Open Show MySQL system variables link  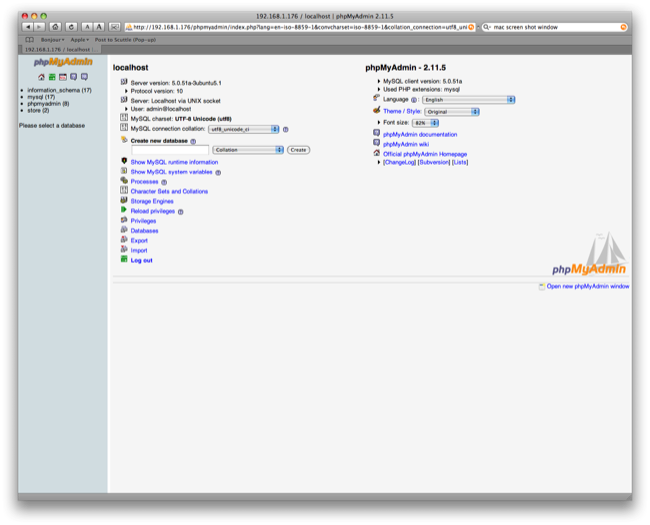click(172, 172)
